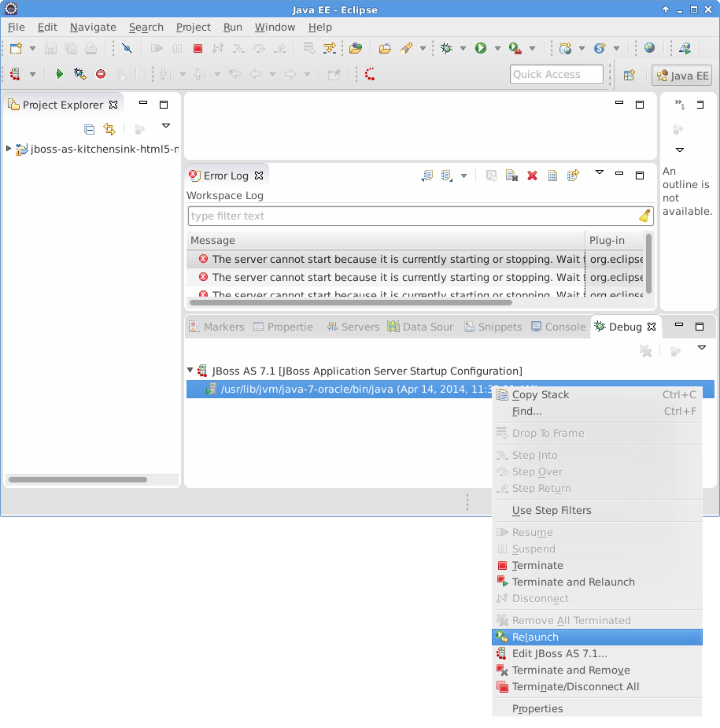Click the Run Last Tool icon
The image size is (720, 728).
point(515,48)
